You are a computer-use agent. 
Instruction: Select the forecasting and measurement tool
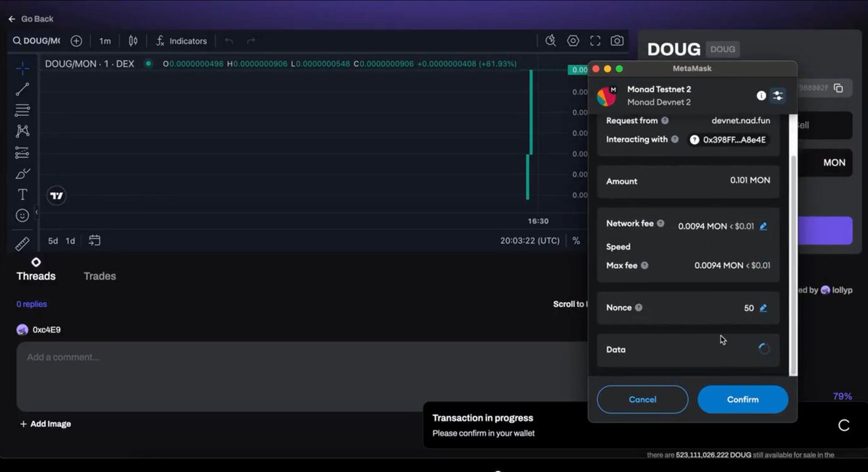click(22, 153)
